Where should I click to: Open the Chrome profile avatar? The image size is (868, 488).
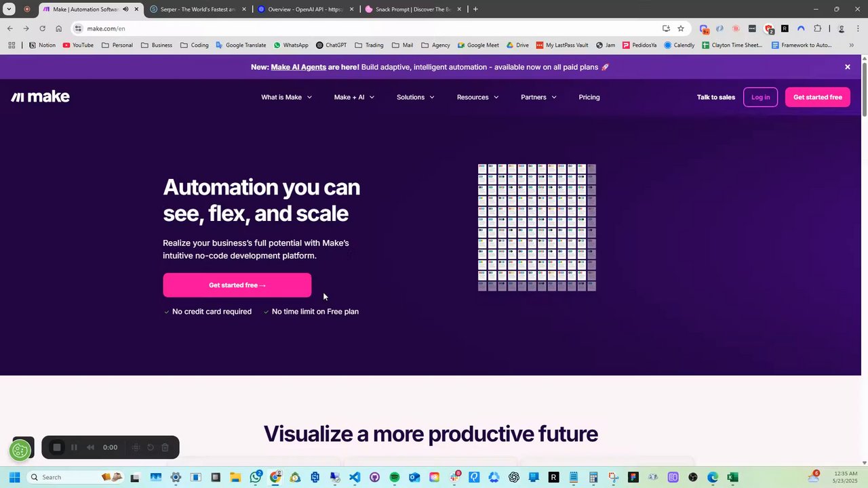[842, 28]
